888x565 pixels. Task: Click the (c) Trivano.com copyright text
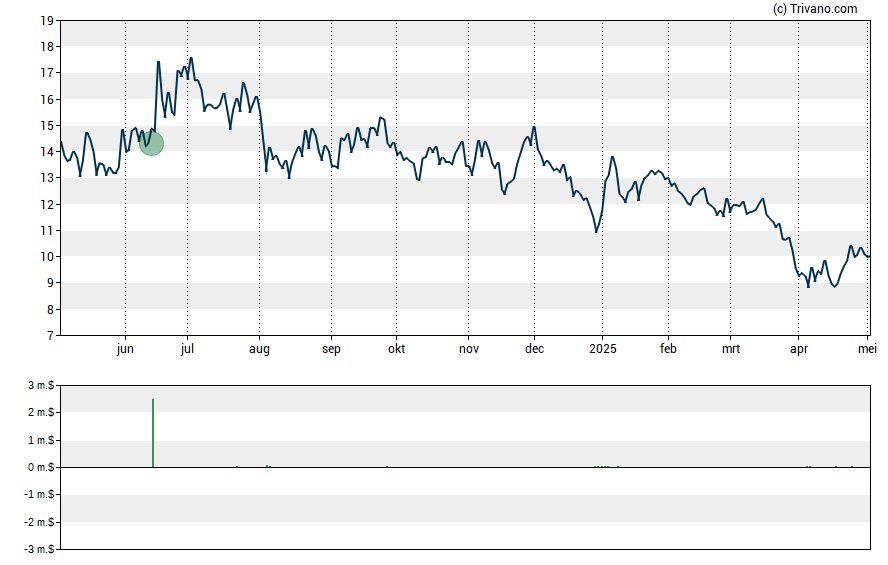815,8
